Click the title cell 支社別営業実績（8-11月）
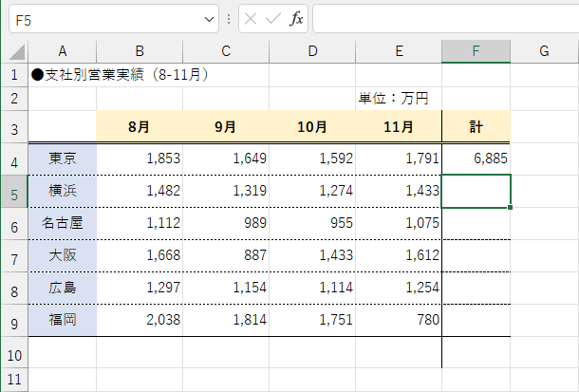This screenshot has width=579, height=392. (x=121, y=75)
